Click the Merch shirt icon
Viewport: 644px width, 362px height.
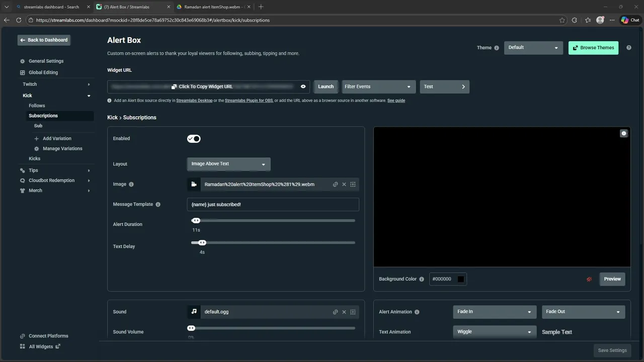(x=23, y=191)
